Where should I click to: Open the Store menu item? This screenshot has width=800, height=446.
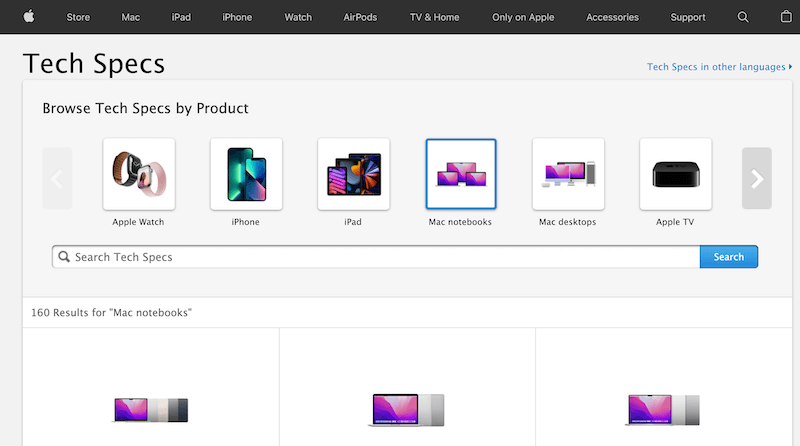[x=78, y=17]
